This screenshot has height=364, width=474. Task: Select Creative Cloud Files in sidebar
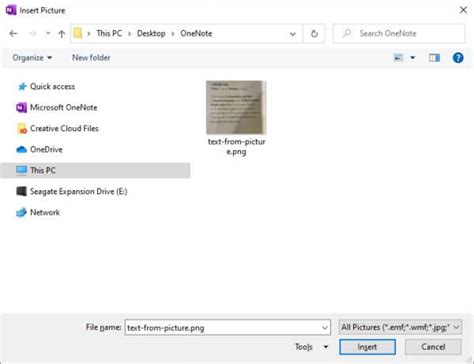(x=64, y=129)
